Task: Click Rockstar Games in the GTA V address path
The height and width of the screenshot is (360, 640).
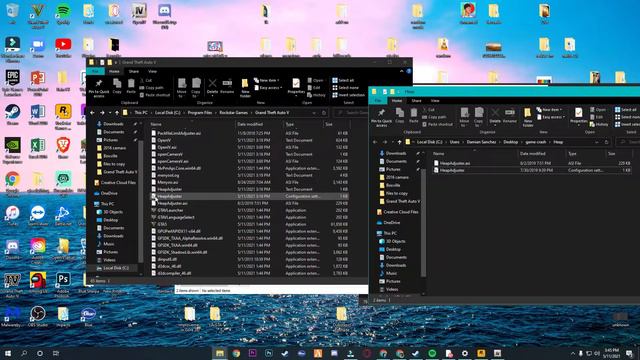Action: point(233,113)
